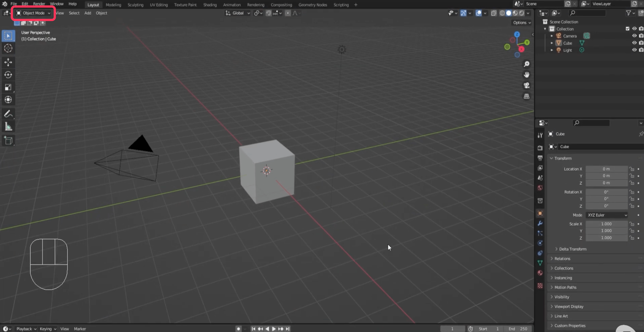This screenshot has height=332, width=644.
Task: Open the Object Mode dropdown
Action: (33, 13)
